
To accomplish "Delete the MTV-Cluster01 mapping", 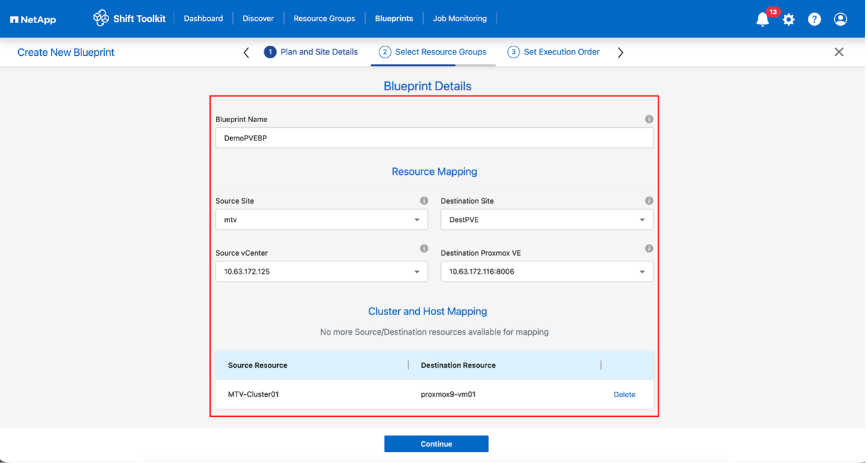I will click(x=624, y=394).
